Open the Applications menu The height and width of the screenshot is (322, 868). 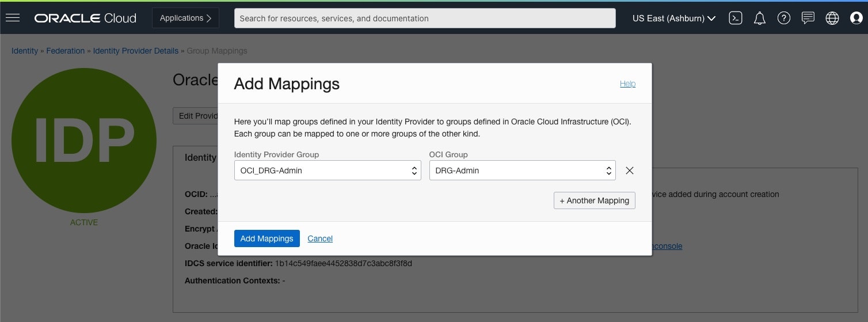185,18
